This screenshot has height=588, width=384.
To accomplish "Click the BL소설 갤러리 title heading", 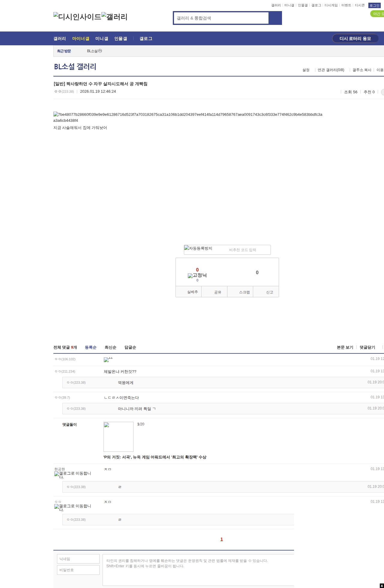I will (75, 66).
